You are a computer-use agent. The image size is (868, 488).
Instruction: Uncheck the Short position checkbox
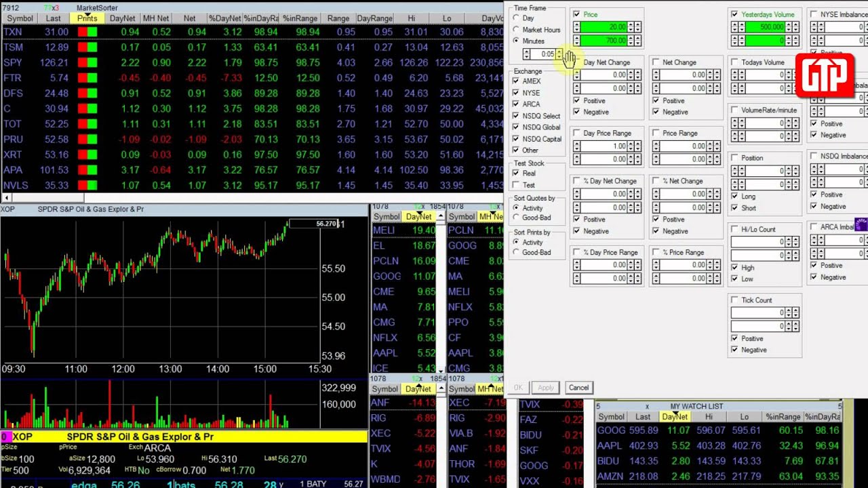pyautogui.click(x=734, y=208)
